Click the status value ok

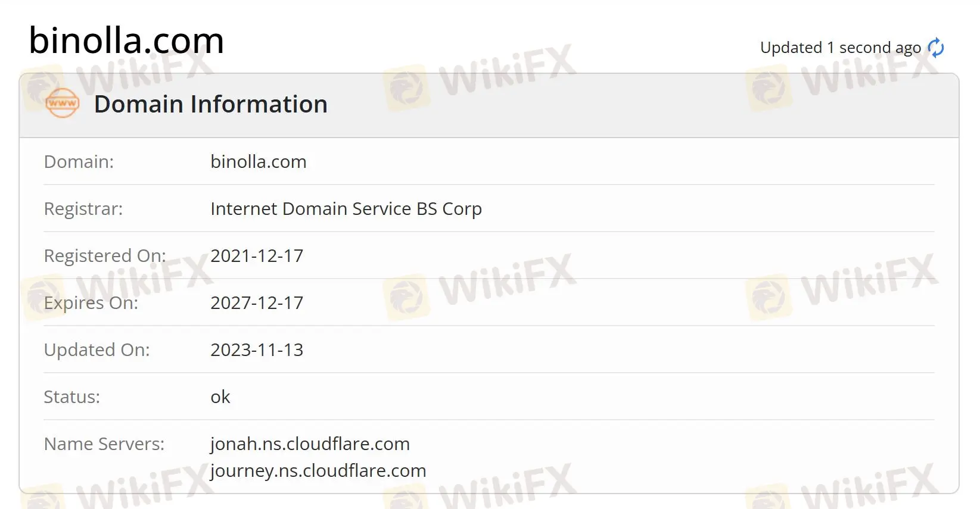[x=220, y=397]
